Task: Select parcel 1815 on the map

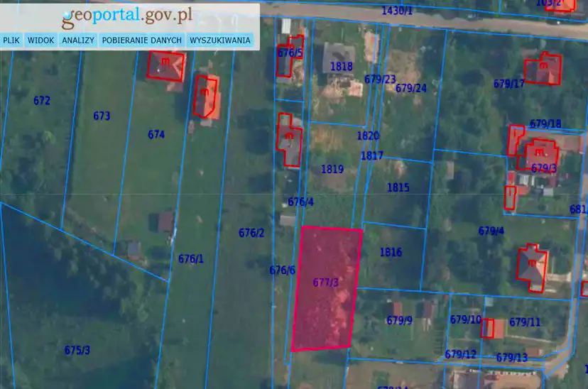Action: 398,188
